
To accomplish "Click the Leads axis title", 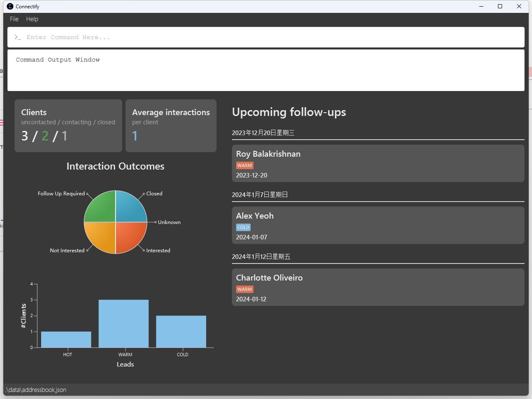I will (x=125, y=365).
